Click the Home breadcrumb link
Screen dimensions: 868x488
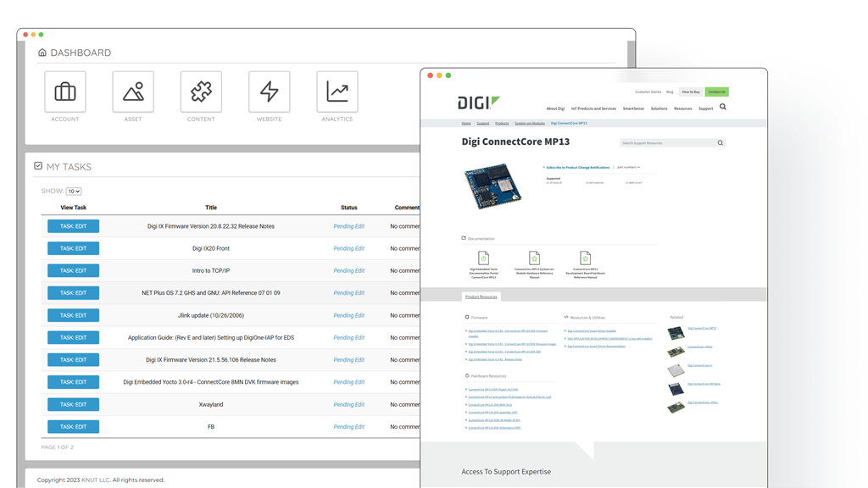[x=466, y=124]
